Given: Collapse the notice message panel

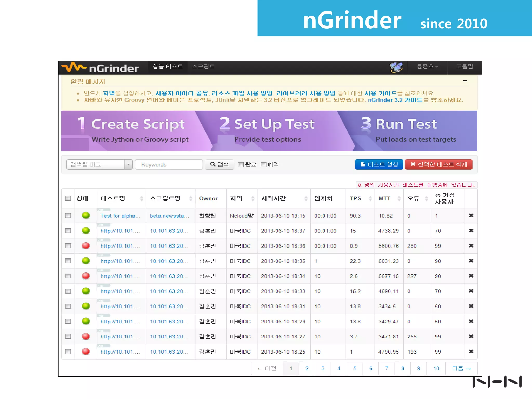Looking at the screenshot, I should pos(465,81).
